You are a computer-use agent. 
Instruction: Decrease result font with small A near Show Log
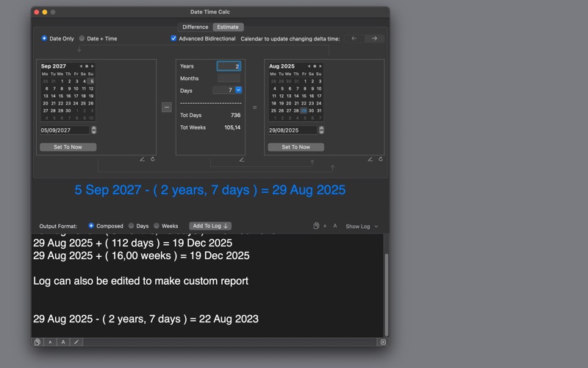(x=325, y=226)
